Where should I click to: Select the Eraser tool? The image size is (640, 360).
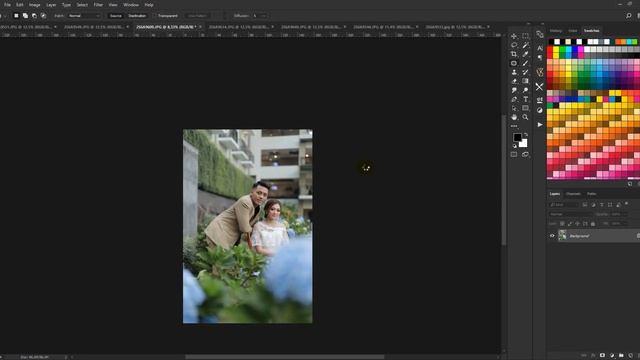514,81
